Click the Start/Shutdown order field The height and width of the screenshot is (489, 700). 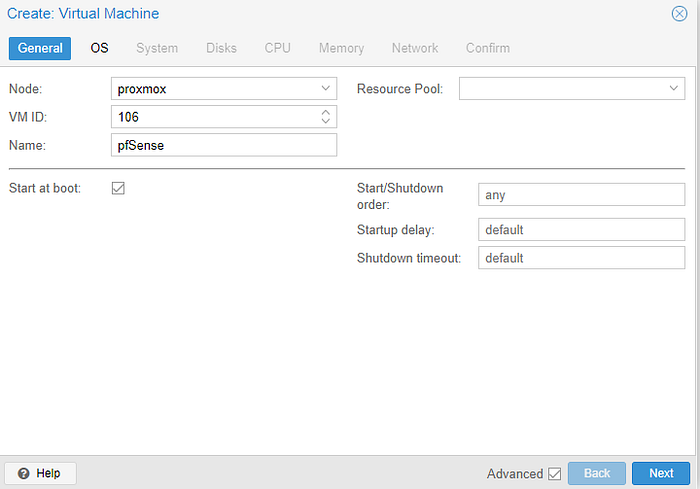coord(581,195)
